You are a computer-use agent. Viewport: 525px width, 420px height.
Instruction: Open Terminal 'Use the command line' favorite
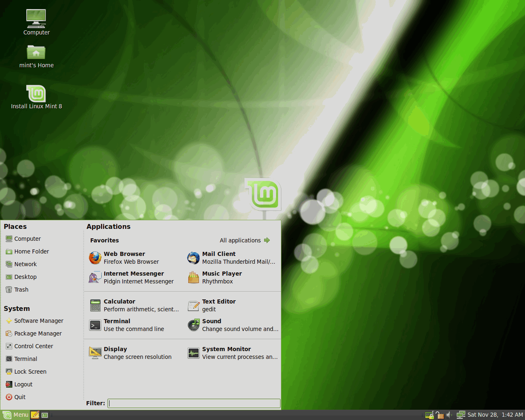coord(126,325)
